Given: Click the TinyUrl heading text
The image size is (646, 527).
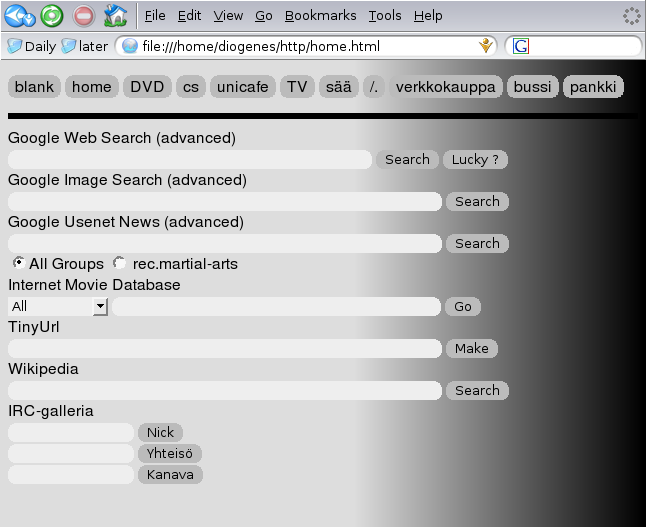Looking at the screenshot, I should 34,327.
